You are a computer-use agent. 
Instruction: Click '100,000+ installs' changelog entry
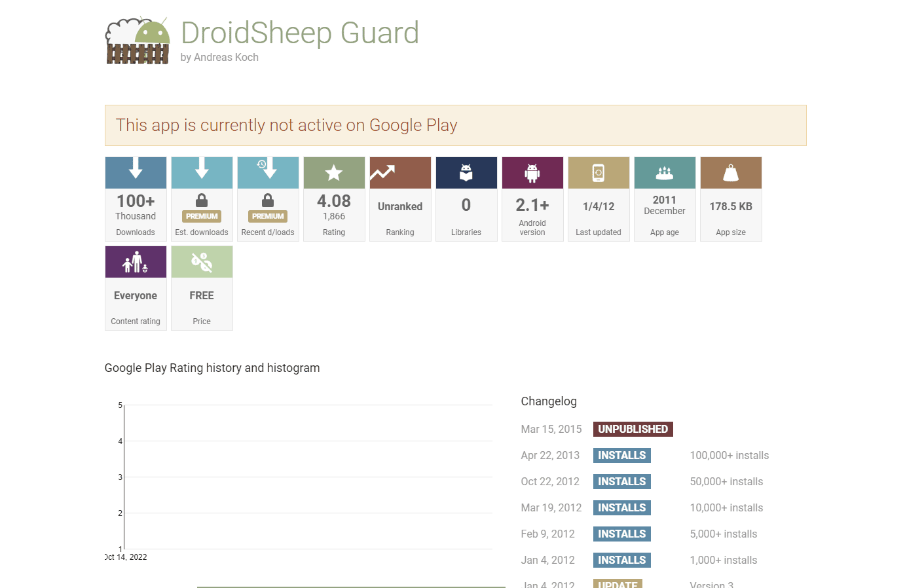(730, 455)
